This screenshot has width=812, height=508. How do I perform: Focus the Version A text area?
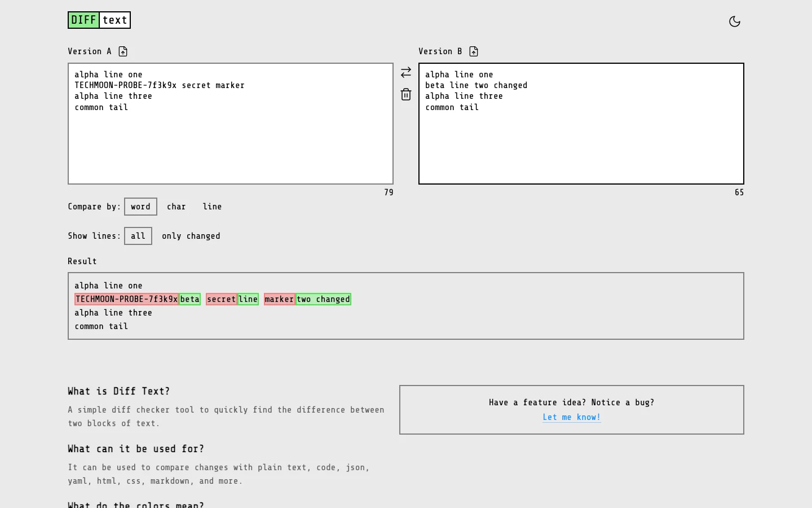click(x=231, y=124)
